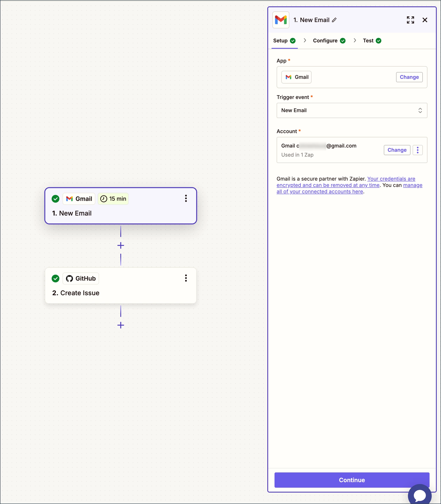Close the New Email panel
The width and height of the screenshot is (441, 504).
425,20
